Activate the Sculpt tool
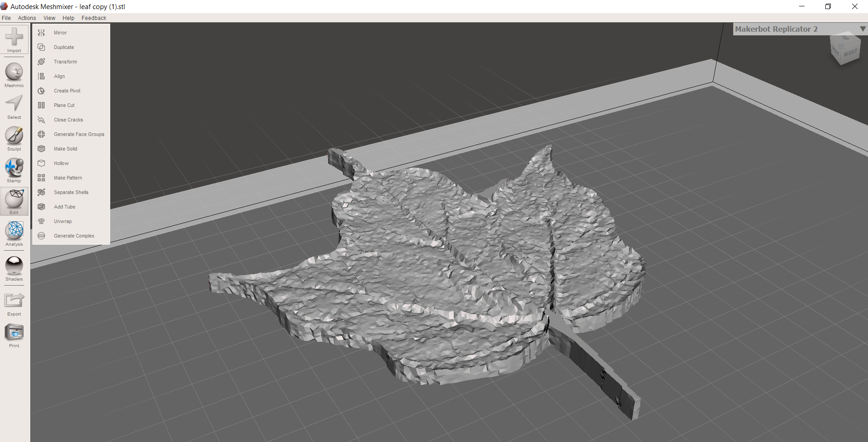This screenshot has height=442, width=868. coord(14,137)
